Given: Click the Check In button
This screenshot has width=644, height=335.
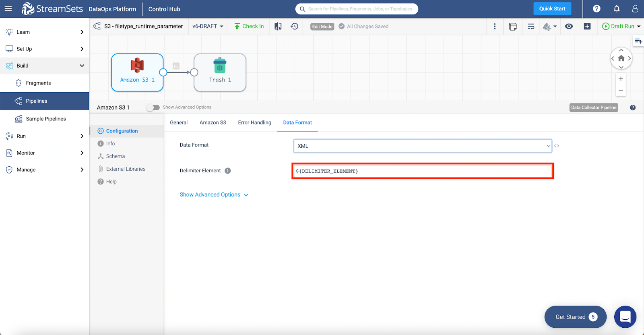Looking at the screenshot, I should [249, 26].
